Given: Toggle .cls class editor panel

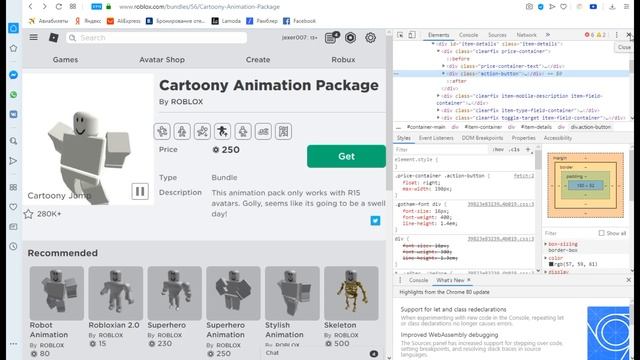Looking at the screenshot, I should [514, 150].
